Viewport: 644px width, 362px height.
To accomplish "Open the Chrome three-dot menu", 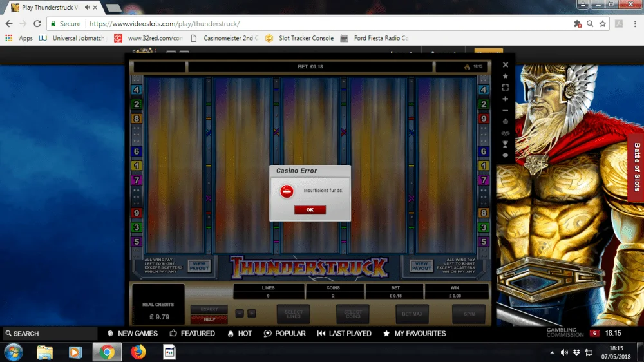I will tap(635, 24).
